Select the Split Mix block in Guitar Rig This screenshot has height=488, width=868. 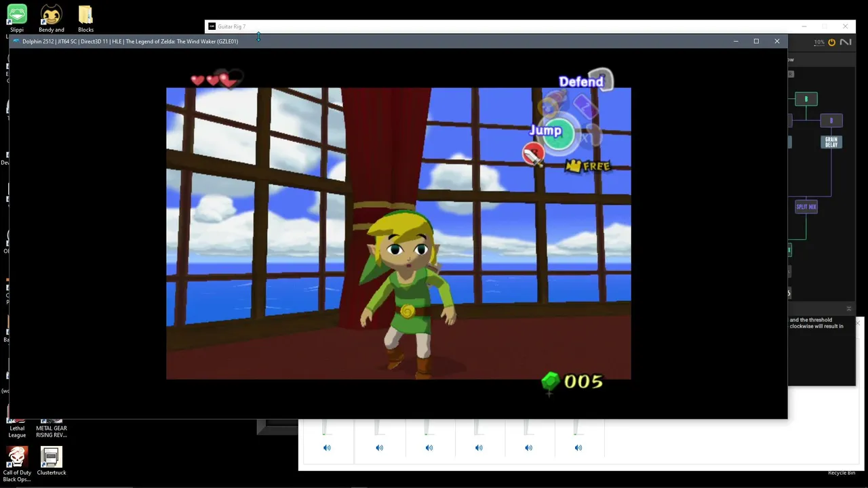(806, 207)
